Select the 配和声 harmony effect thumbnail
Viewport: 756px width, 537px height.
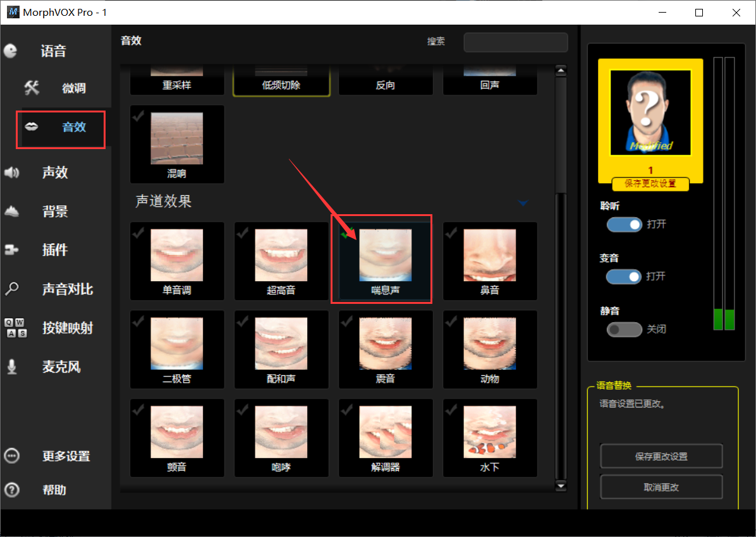(x=281, y=343)
